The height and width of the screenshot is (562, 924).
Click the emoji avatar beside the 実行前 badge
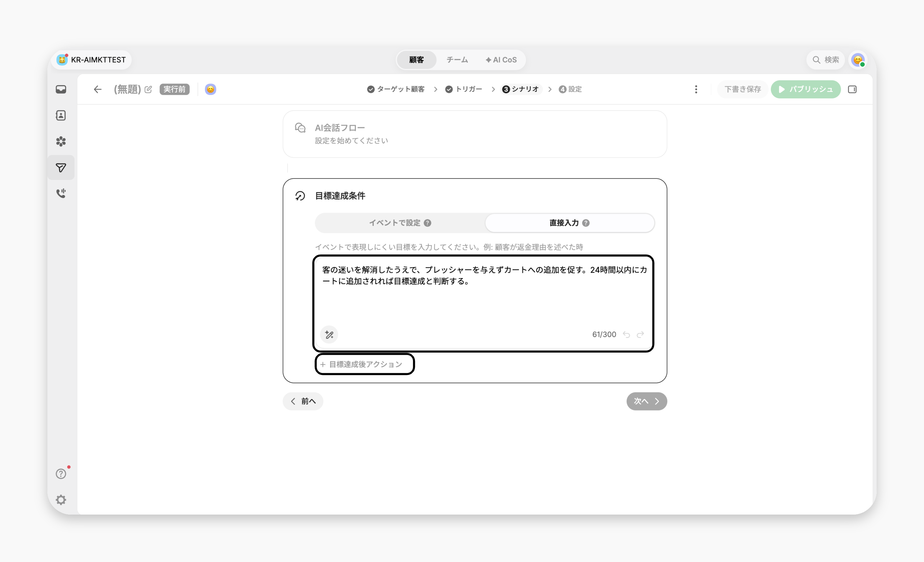[x=210, y=89]
